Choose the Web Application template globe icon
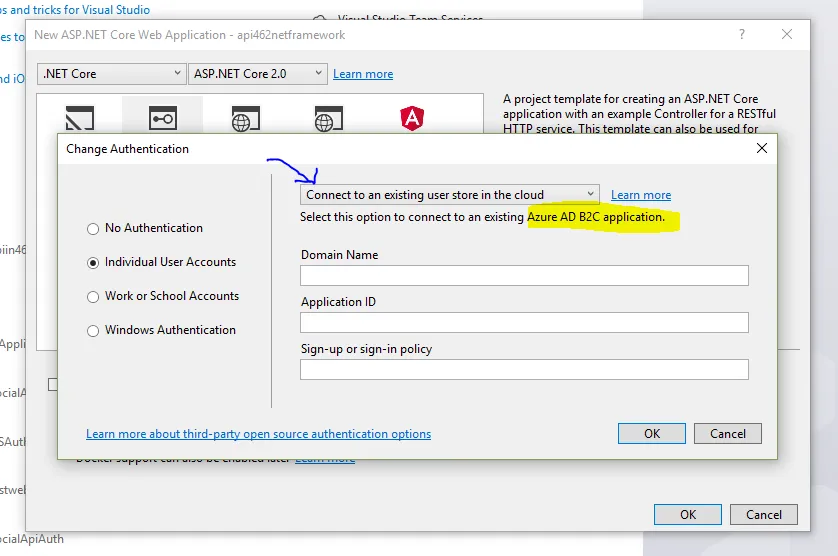This screenshot has height=556, width=838. pyautogui.click(x=246, y=118)
